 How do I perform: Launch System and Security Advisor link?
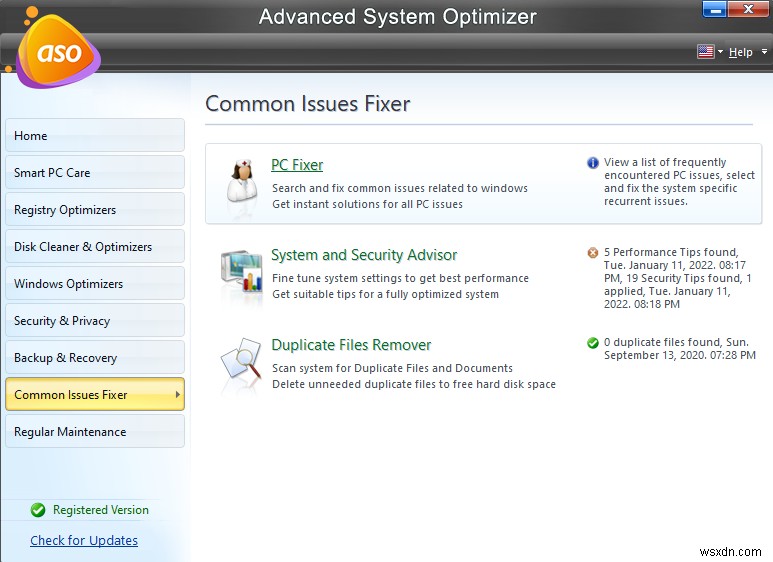tap(364, 255)
